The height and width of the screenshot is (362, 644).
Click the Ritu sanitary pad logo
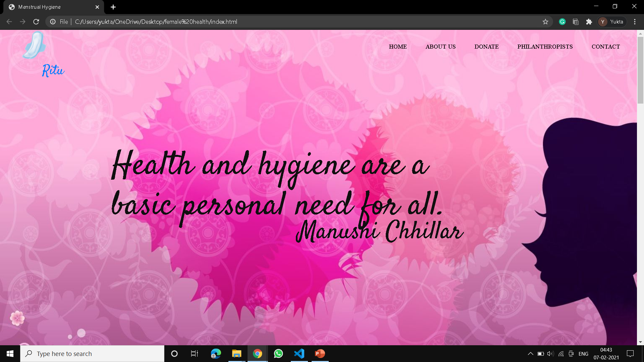tap(35, 45)
